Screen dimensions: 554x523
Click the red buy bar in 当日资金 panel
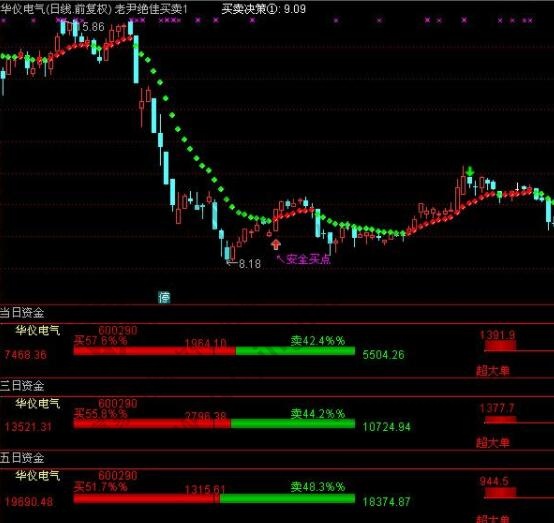point(155,351)
